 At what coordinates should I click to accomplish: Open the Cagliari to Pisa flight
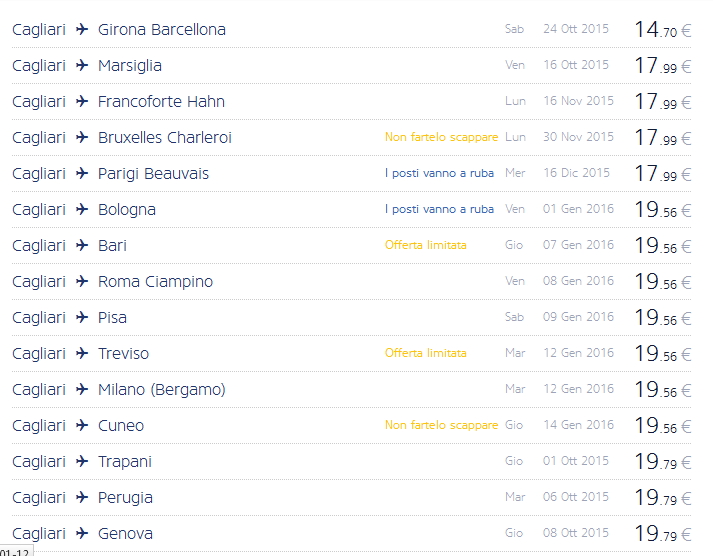coord(112,318)
